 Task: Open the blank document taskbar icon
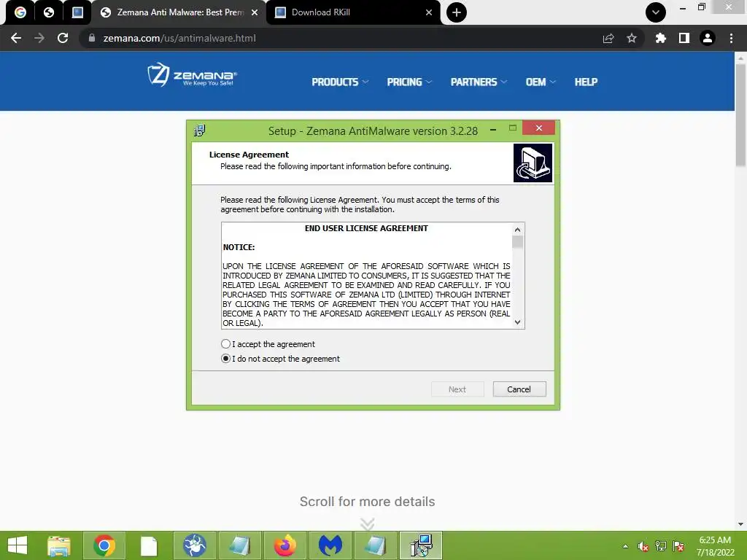coord(149,545)
